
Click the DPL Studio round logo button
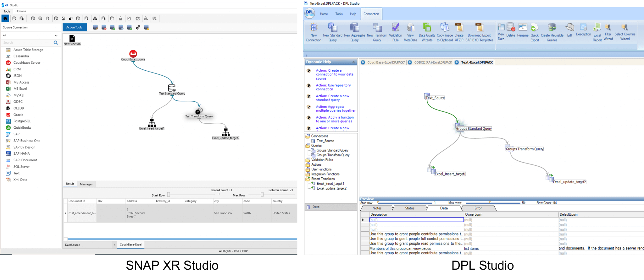click(310, 13)
